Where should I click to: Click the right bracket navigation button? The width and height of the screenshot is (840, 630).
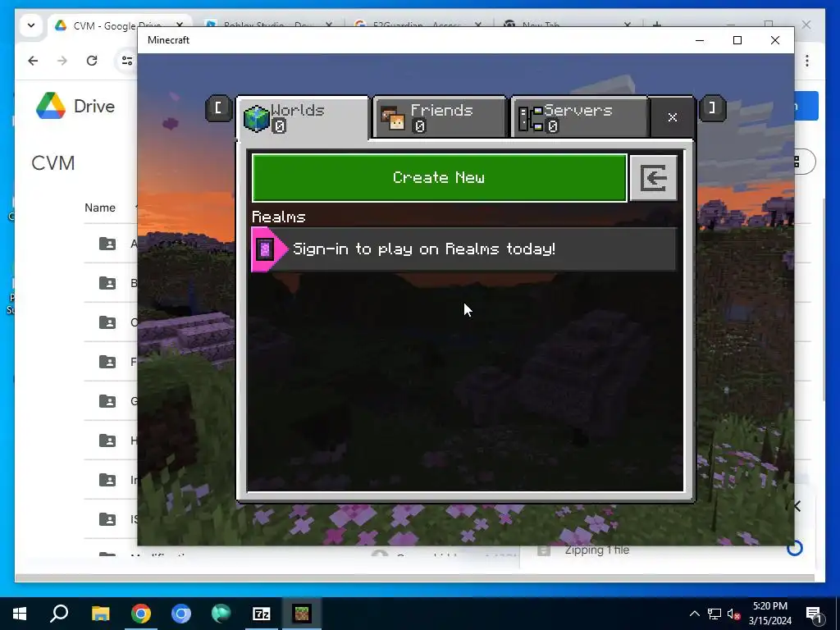[x=713, y=108]
